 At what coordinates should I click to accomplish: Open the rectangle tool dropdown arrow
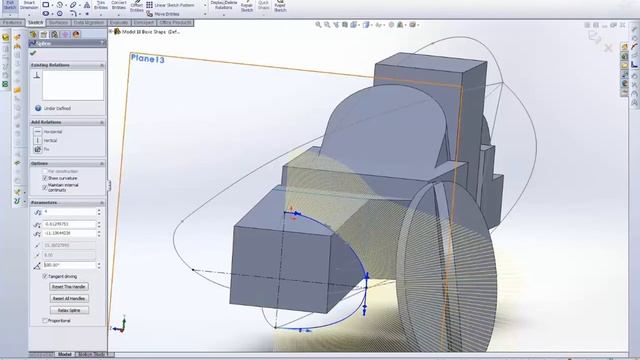53,5
